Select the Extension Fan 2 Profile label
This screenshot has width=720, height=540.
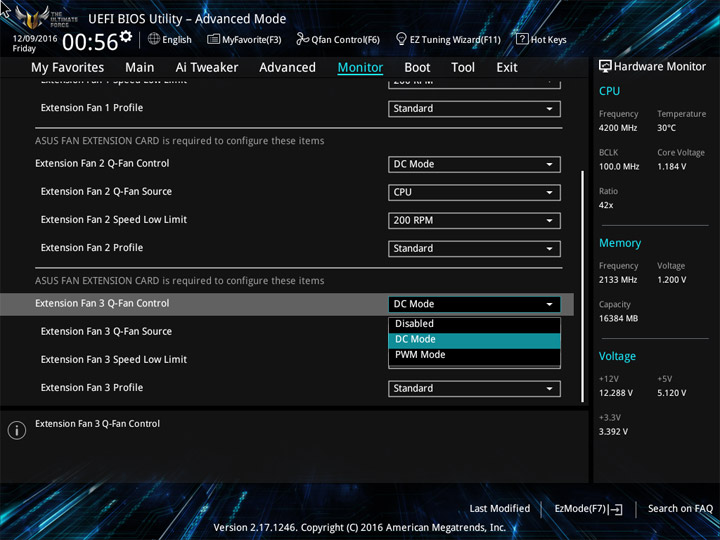pyautogui.click(x=92, y=248)
